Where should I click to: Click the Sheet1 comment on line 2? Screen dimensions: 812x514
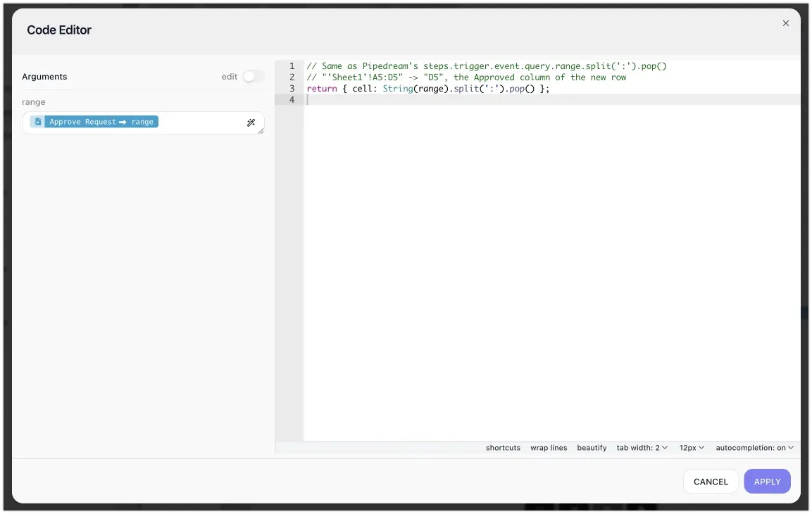(466, 77)
